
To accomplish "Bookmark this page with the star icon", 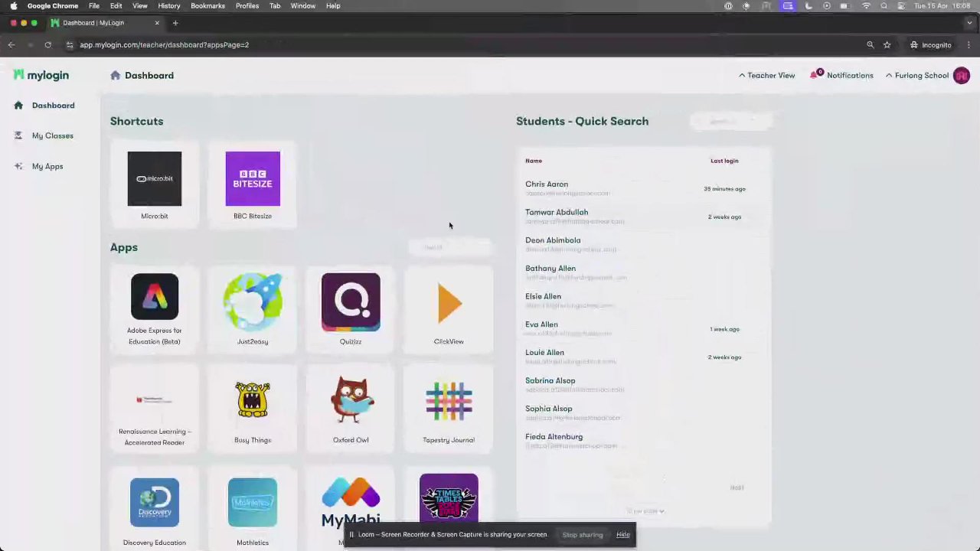I will click(887, 45).
